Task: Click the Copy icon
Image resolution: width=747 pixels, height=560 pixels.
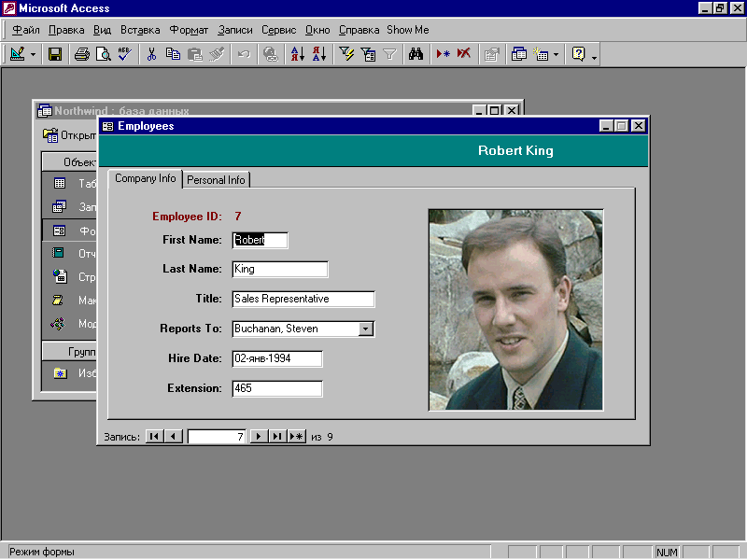Action: (173, 54)
